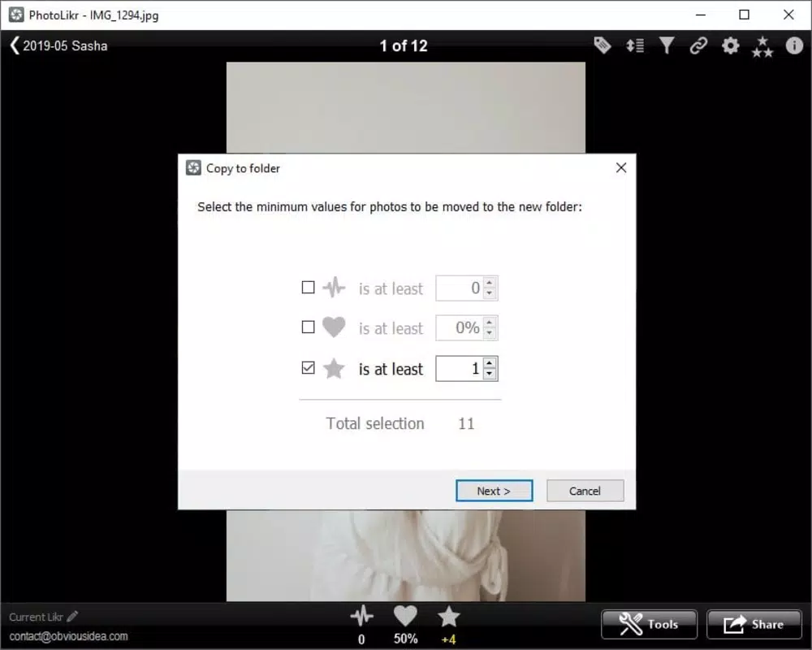Click the heart like icon in bottom bar
The width and height of the screenshot is (812, 650).
coord(405,617)
